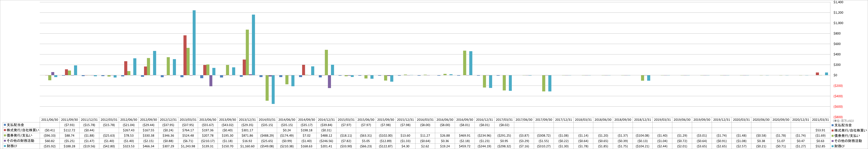Select the ($210.17) other financing cell
The image size is (868, 149).
pyautogui.click(x=208, y=141)
